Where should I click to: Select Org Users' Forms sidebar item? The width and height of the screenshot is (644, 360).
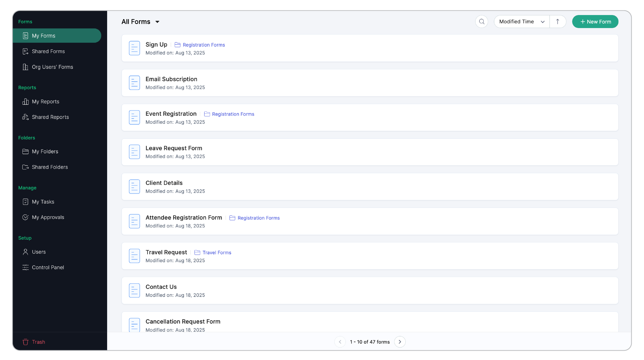click(x=52, y=67)
